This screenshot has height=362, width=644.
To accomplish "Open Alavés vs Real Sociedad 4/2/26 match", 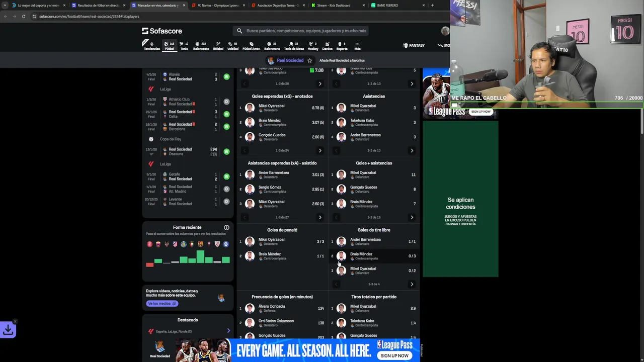I will click(188, 76).
